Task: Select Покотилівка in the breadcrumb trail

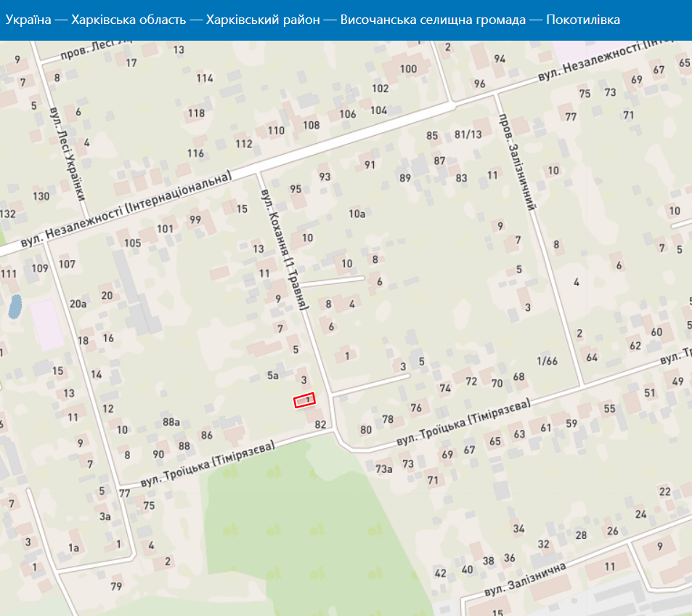Action: (583, 20)
